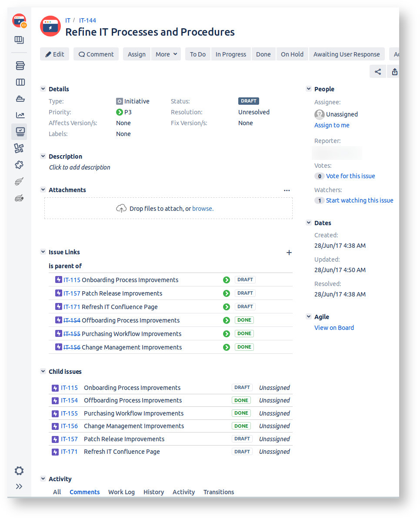Collapse the Issue Links section
Viewport: 420px width, 519px height.
(43, 252)
